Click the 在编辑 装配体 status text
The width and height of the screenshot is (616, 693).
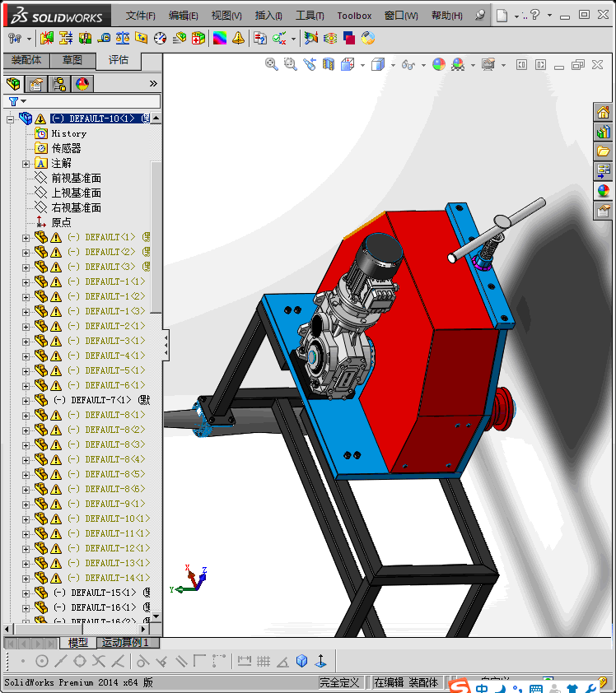405,683
